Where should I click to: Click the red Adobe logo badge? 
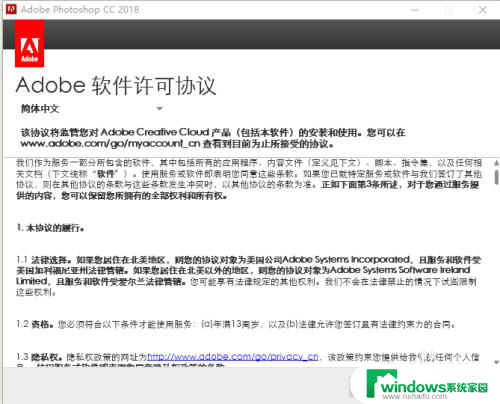click(x=30, y=43)
